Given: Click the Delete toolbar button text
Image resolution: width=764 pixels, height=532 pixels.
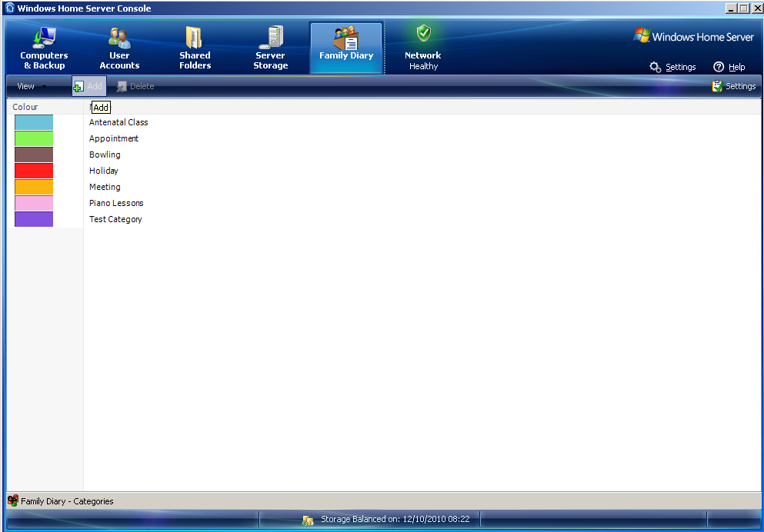Looking at the screenshot, I should point(142,86).
